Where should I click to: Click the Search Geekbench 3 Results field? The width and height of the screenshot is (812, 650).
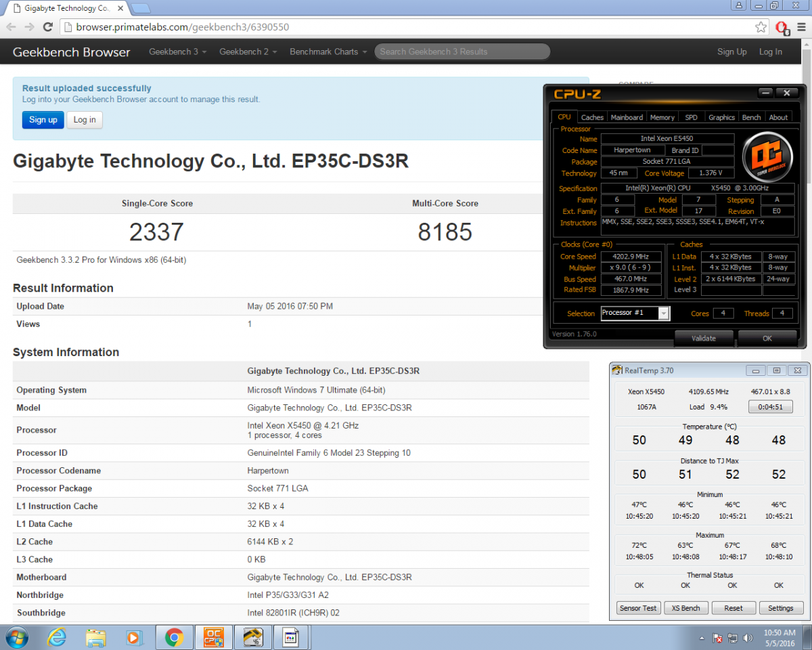[x=462, y=51]
